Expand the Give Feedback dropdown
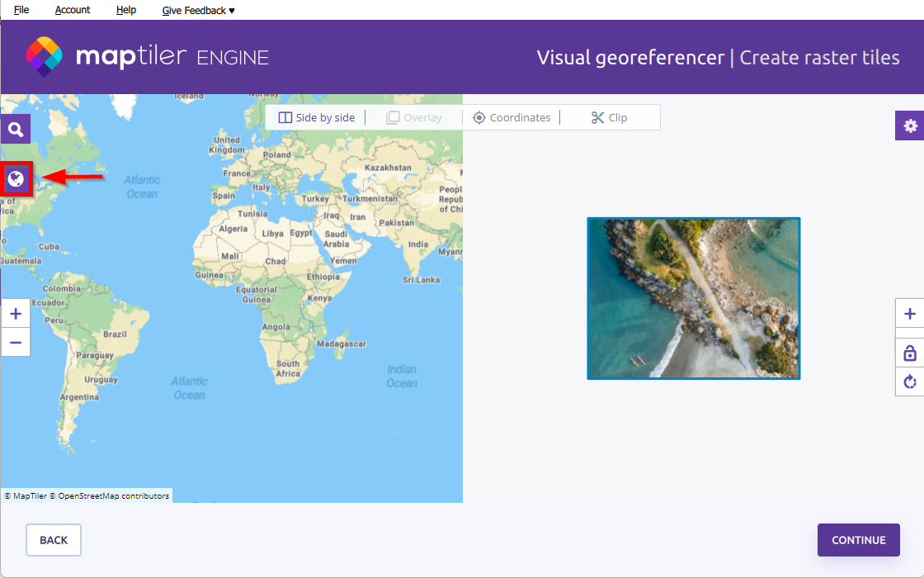Screen dimensions: 924x578 199,10
